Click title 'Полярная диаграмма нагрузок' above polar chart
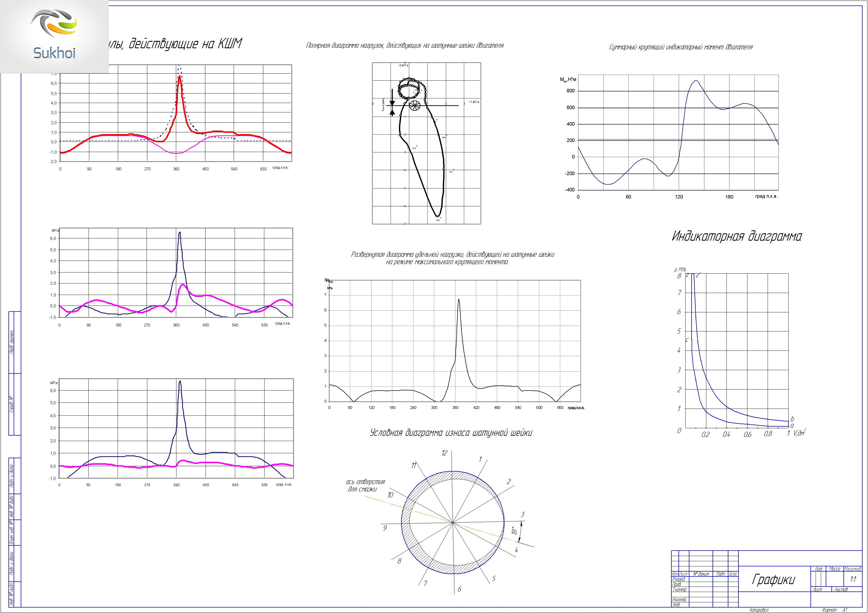Image resolution: width=868 pixels, height=613 pixels. pos(404,46)
